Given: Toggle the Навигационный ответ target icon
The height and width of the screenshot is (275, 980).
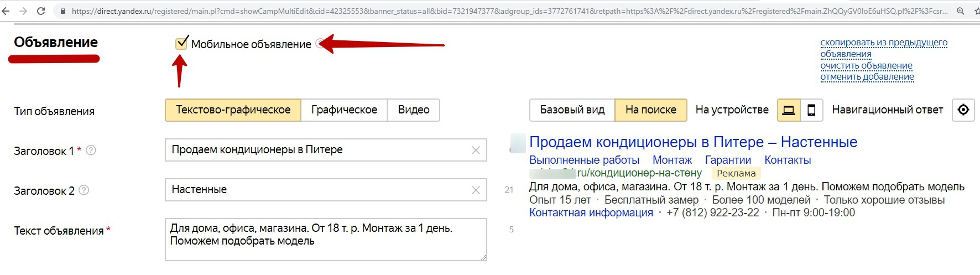Looking at the screenshot, I should (963, 110).
